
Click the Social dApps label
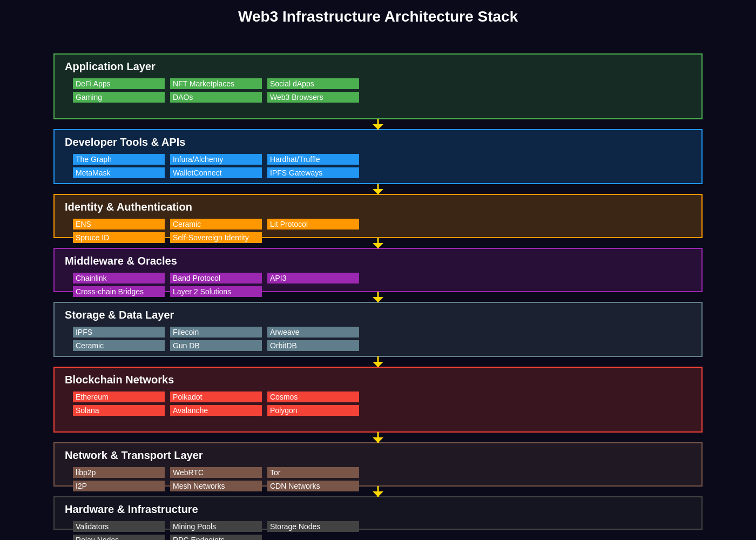coord(313,84)
